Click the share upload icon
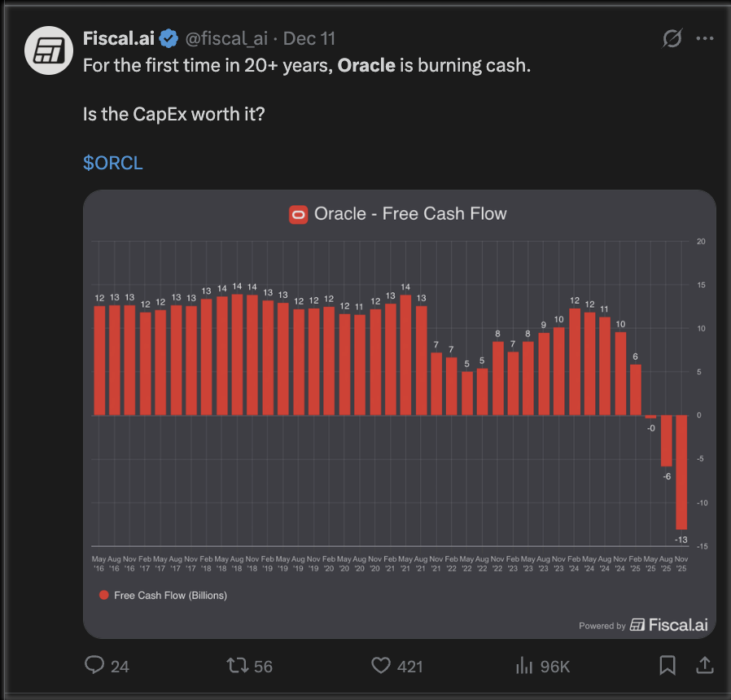The image size is (731, 700). pos(703,666)
